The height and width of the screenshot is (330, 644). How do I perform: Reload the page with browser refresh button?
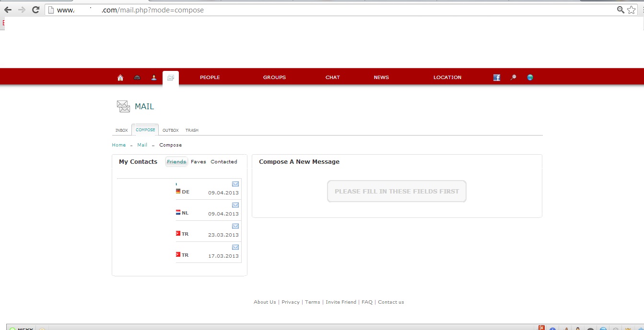click(35, 10)
